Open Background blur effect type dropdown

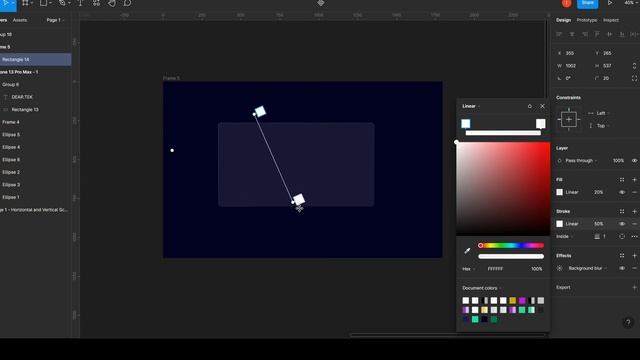click(587, 268)
